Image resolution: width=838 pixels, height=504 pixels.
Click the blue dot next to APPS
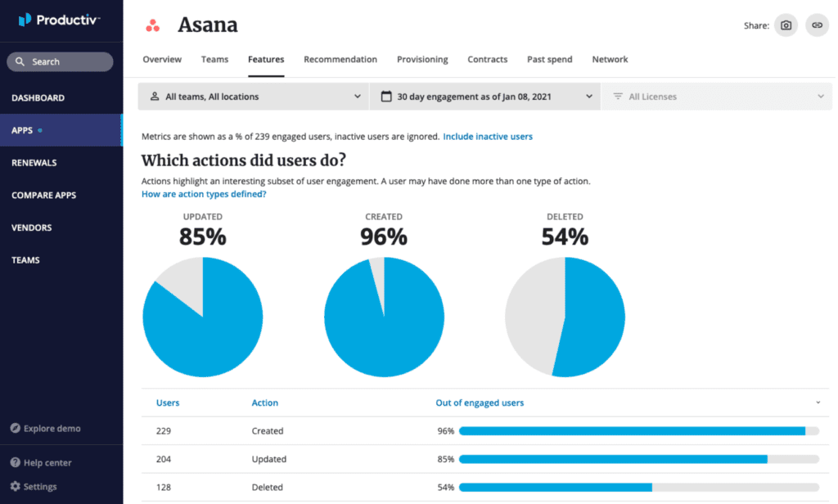pyautogui.click(x=40, y=130)
